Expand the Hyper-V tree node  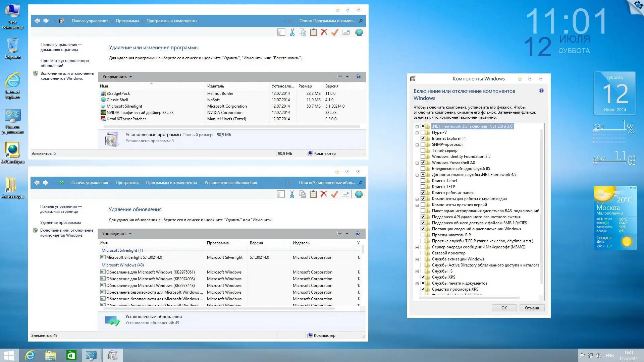(417, 132)
